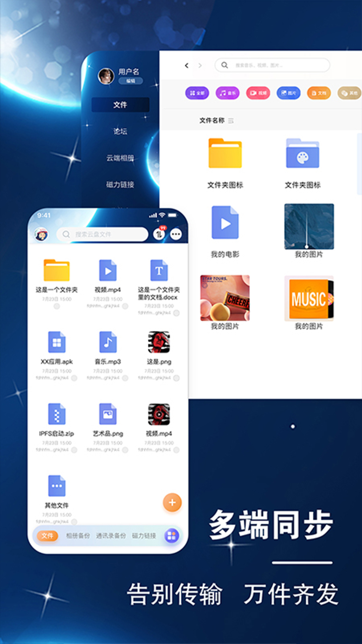Tap the transfer list icon with 99 badge
362x644 pixels.
159,234
